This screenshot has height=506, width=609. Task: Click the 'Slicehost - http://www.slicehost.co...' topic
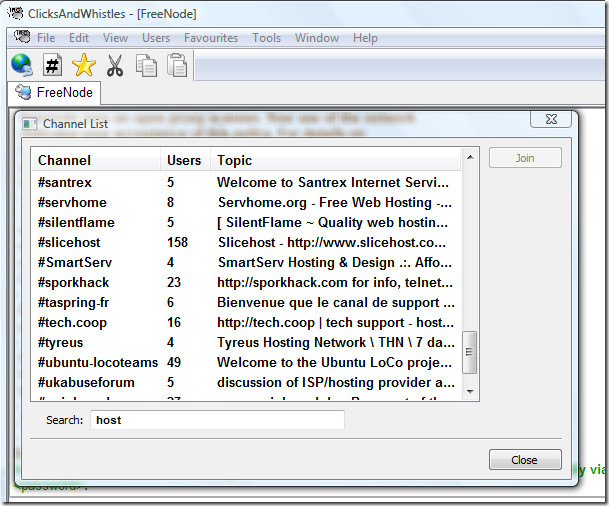pyautogui.click(x=332, y=242)
